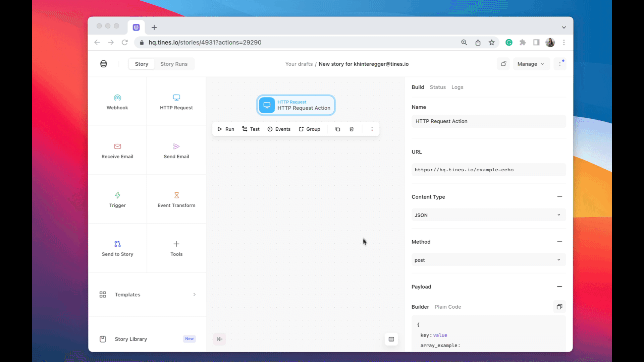Screen dimensions: 644x362
Task: Open the browser extensions puzzle icon
Action: coord(523,42)
